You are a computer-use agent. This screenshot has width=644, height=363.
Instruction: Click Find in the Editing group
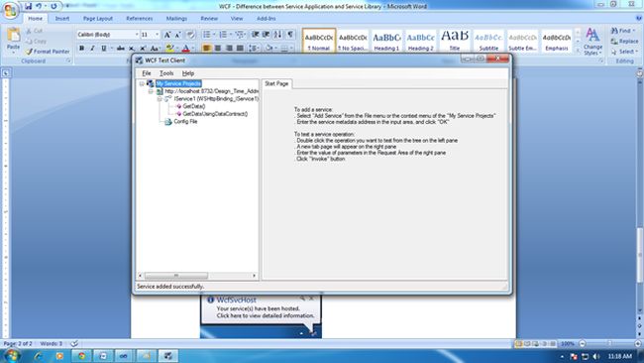click(x=622, y=31)
